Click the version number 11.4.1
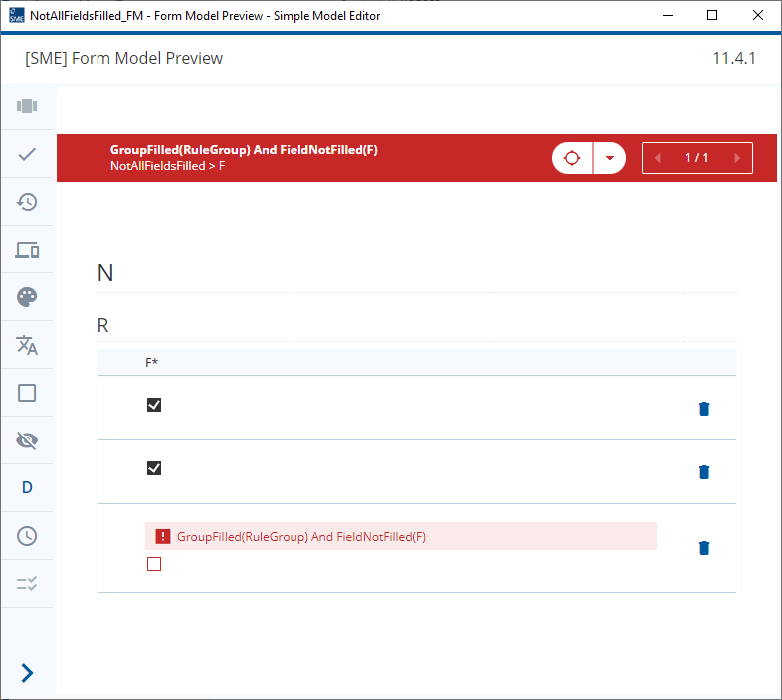 coord(734,58)
